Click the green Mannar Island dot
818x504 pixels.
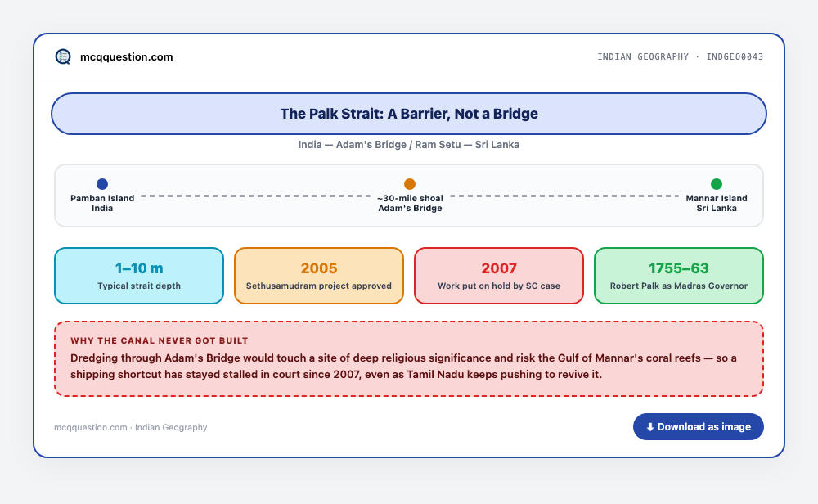coord(717,183)
